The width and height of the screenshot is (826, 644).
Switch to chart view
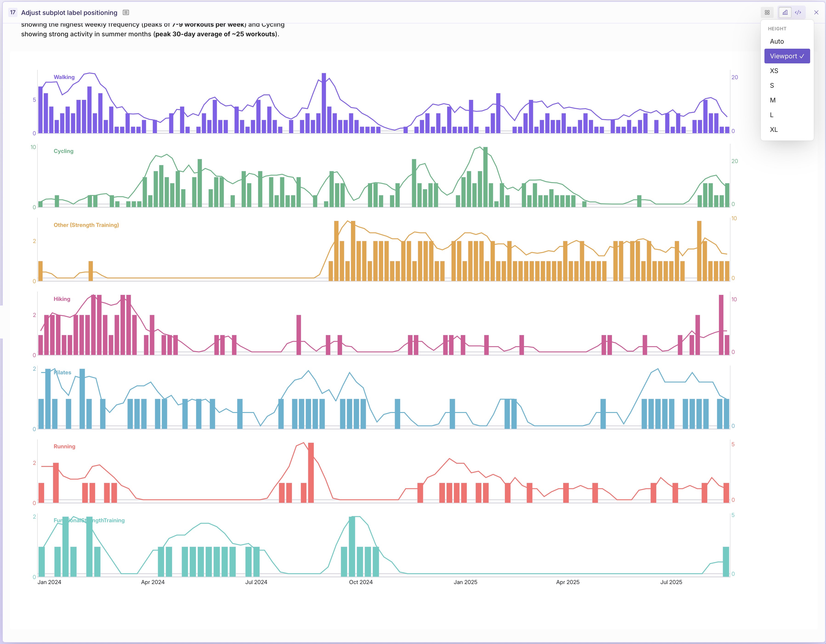coord(785,12)
